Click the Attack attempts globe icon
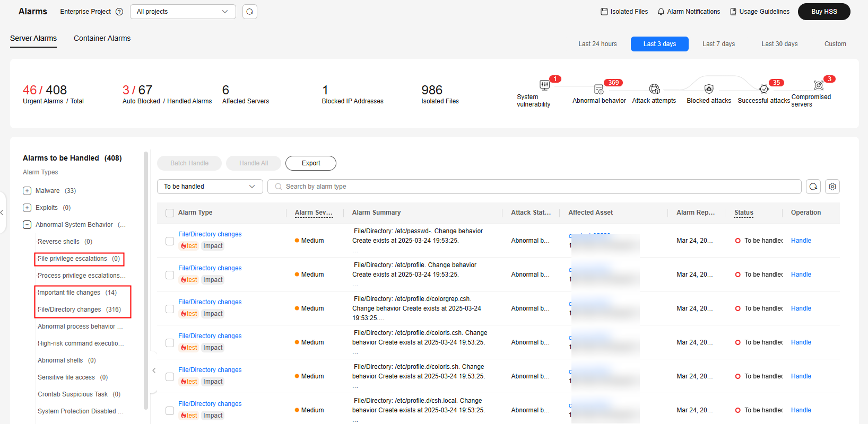This screenshot has height=424, width=868. pos(654,89)
